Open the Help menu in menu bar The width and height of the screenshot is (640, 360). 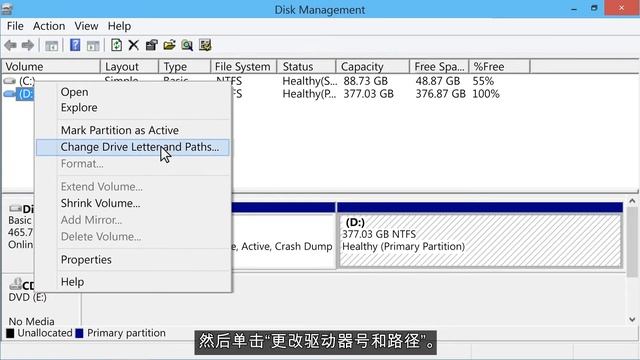click(x=119, y=26)
